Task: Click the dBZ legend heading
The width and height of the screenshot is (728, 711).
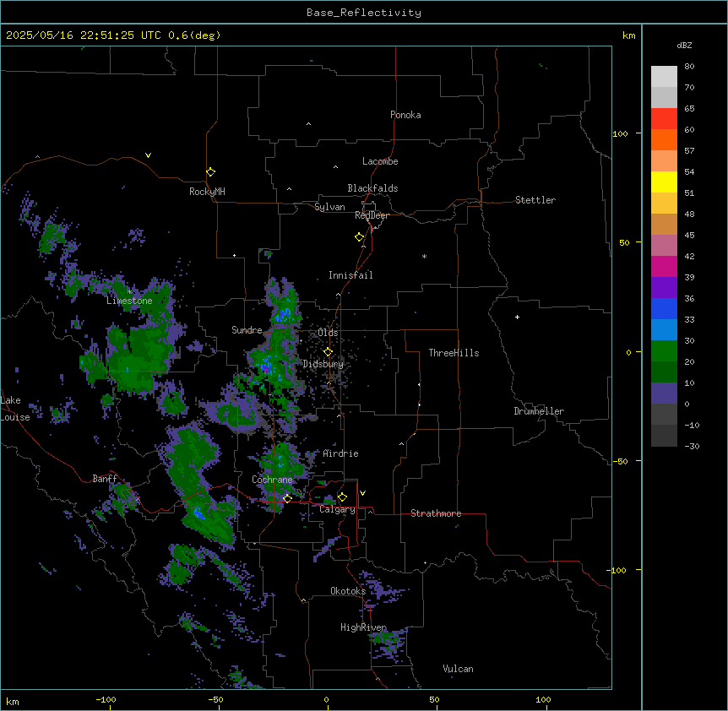Action: click(684, 45)
